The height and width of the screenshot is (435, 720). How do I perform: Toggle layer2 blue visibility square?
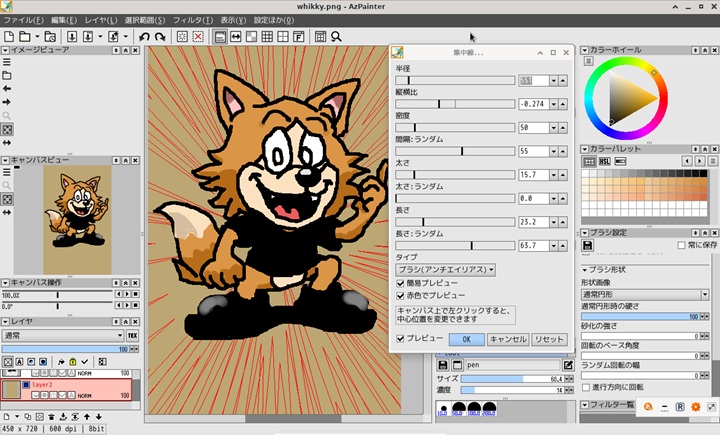[26, 384]
